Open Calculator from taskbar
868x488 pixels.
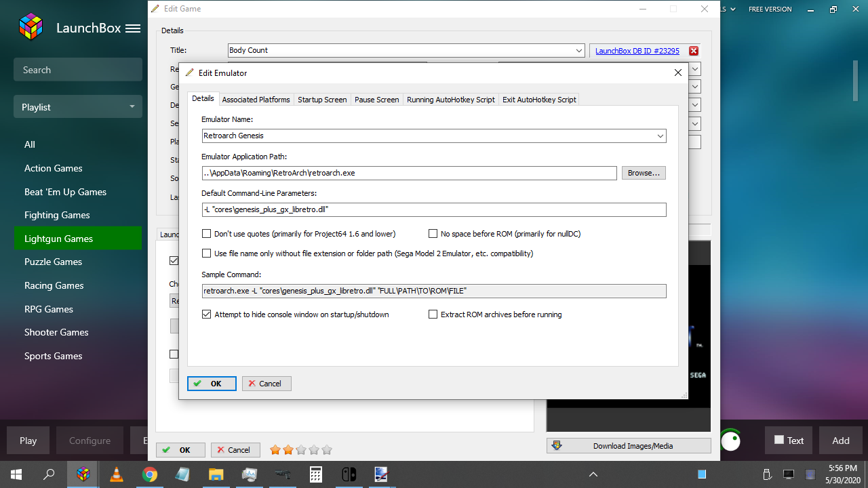pos(316,474)
